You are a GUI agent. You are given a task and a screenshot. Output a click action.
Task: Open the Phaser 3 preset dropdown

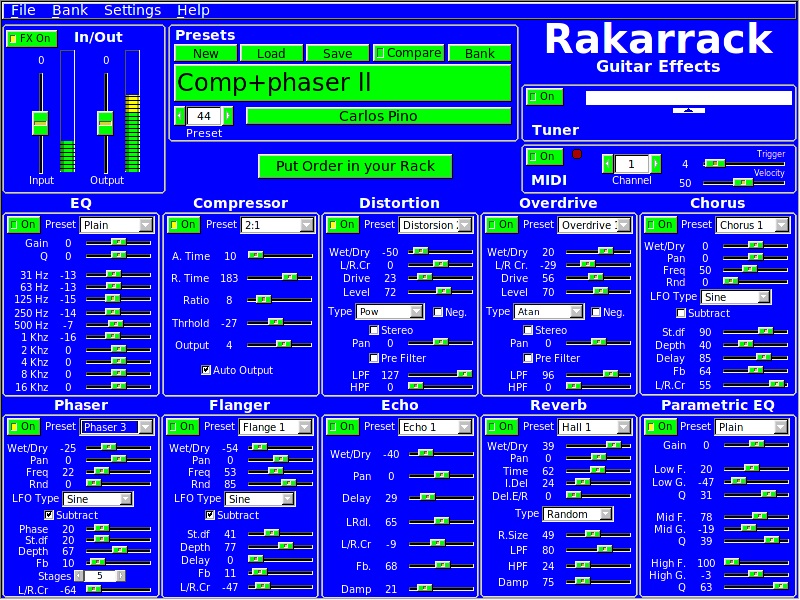point(117,427)
